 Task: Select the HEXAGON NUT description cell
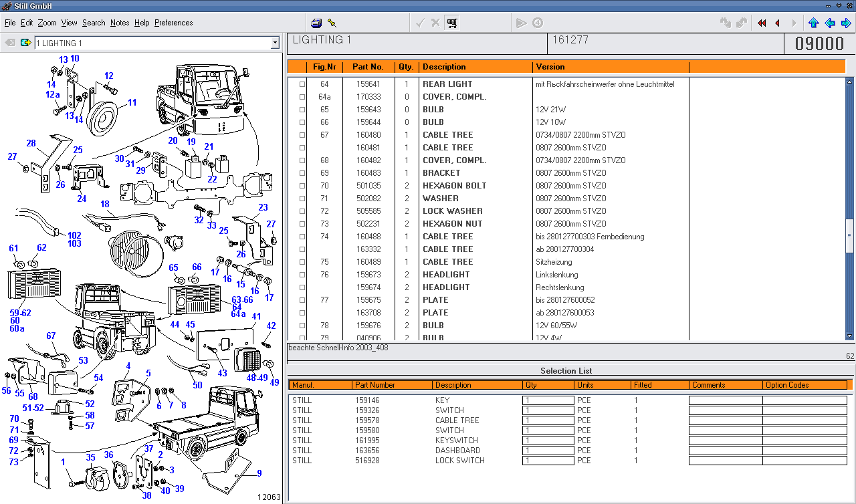tap(452, 224)
